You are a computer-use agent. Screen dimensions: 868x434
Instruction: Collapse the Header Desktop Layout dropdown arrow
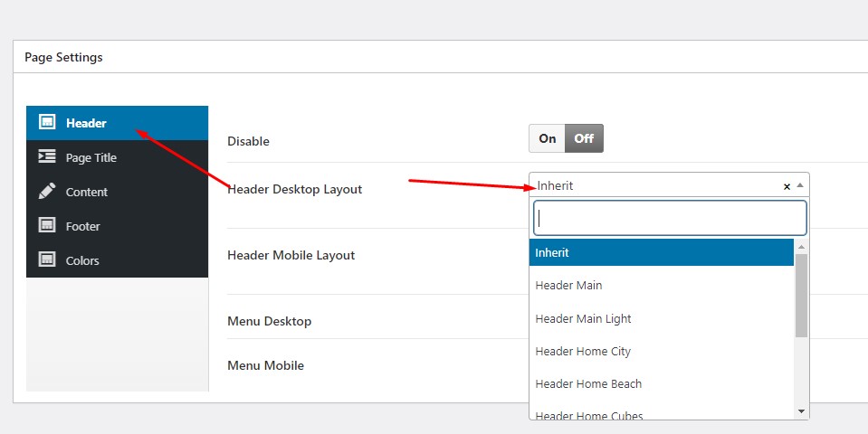click(800, 185)
